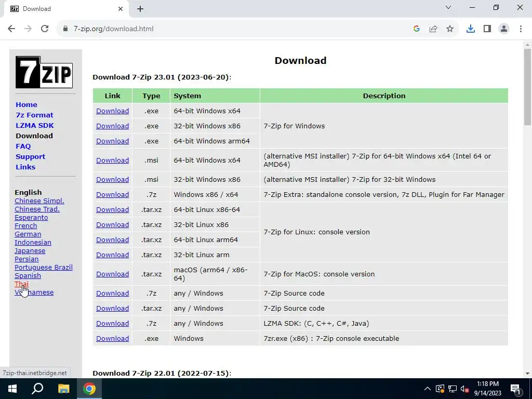532x399 pixels.
Task: Go to Home in sidebar
Action: pyautogui.click(x=26, y=104)
